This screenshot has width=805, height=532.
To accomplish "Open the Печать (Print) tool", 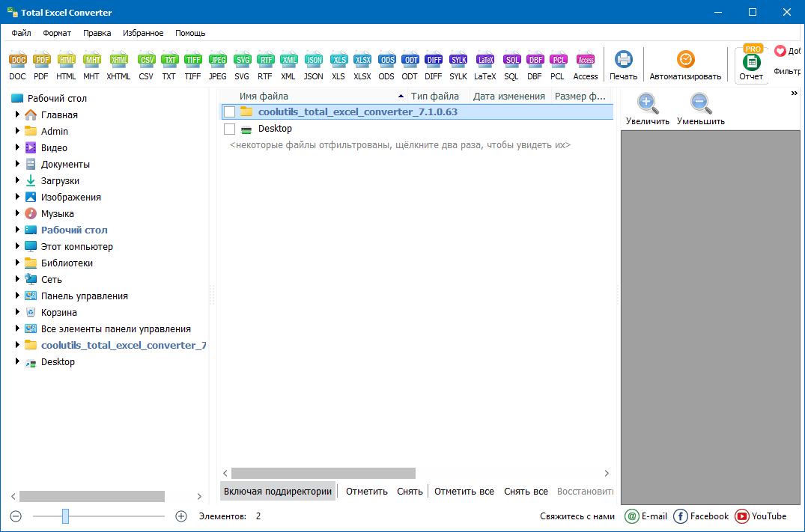I will (x=623, y=64).
